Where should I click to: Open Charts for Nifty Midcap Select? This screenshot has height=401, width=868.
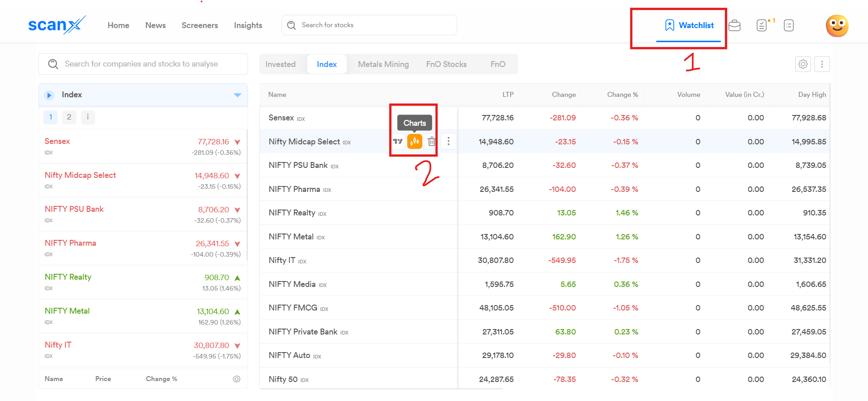pyautogui.click(x=415, y=142)
